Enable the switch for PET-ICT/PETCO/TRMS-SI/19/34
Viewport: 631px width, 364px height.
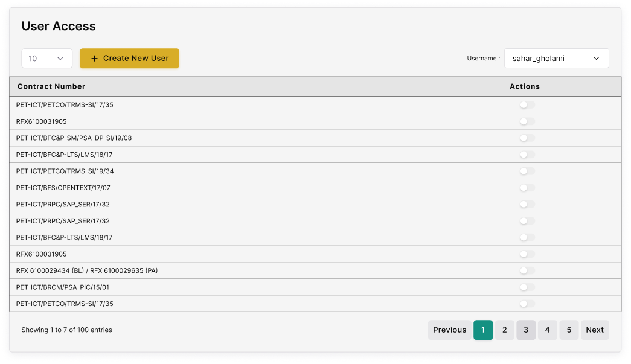coord(527,171)
